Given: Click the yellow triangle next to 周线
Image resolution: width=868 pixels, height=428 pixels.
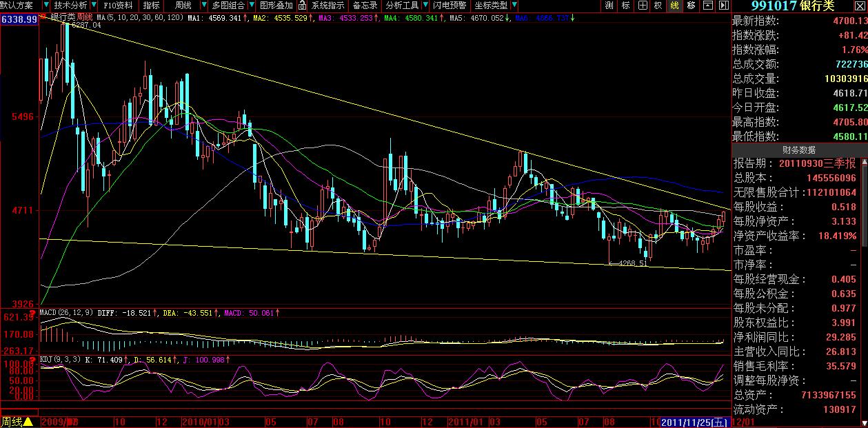Looking at the screenshot, I should [x=28, y=422].
